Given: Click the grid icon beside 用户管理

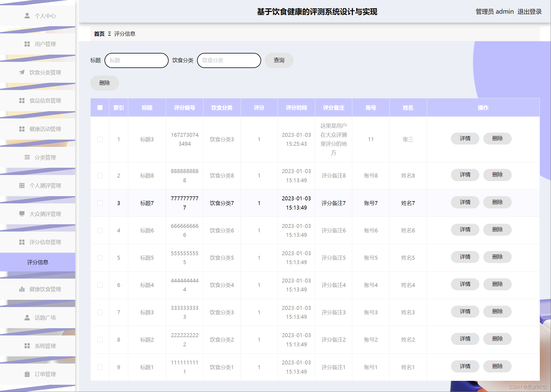Looking at the screenshot, I should point(27,44).
